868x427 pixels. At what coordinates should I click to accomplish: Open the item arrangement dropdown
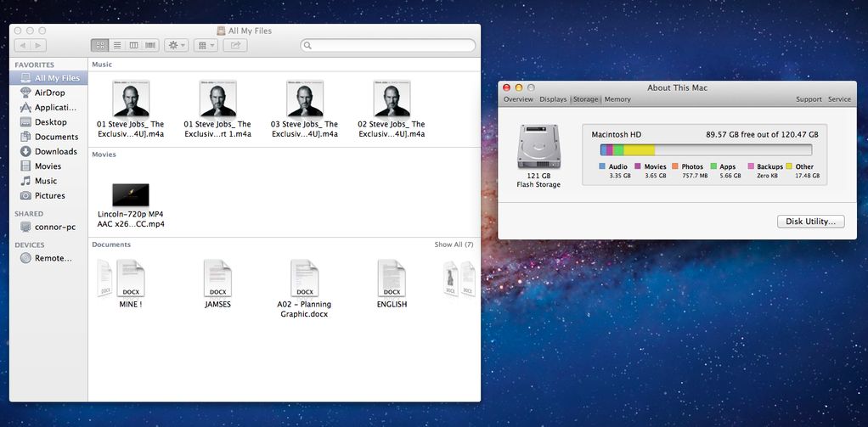point(206,45)
